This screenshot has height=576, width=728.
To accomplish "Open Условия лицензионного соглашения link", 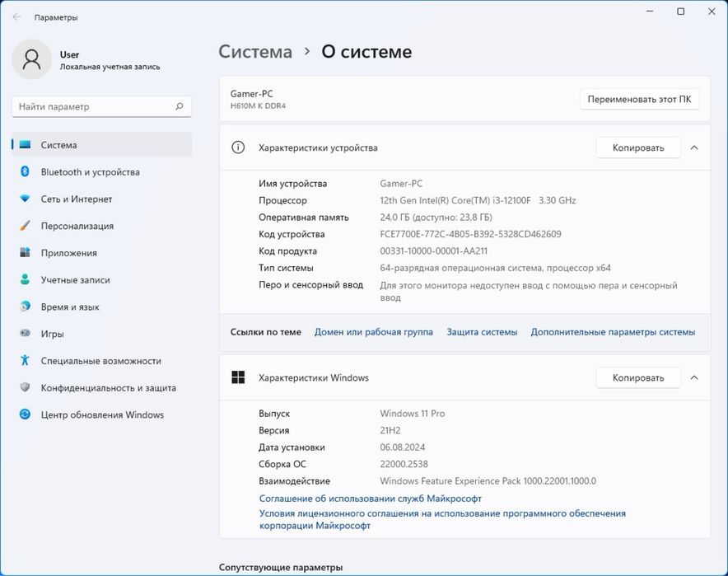I will click(442, 519).
